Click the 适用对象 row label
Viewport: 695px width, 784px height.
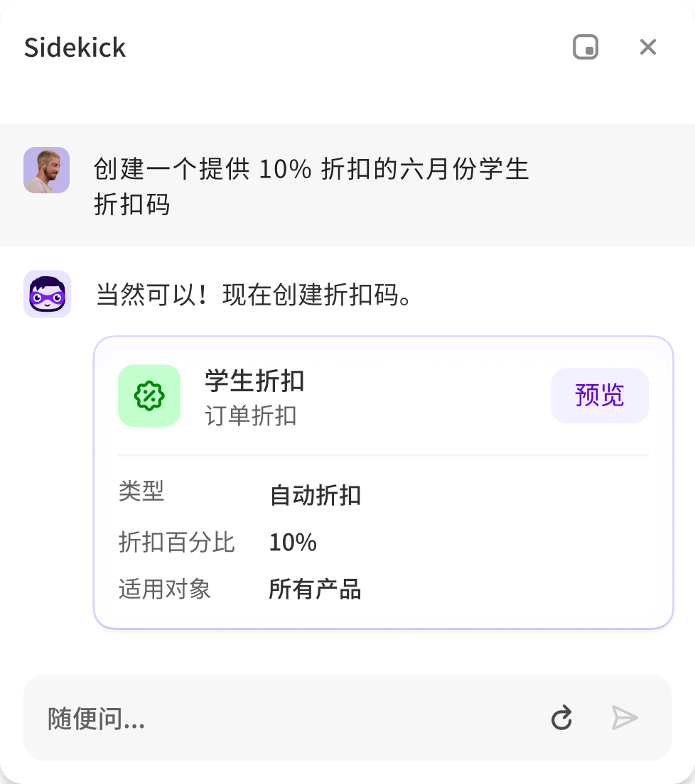(165, 589)
